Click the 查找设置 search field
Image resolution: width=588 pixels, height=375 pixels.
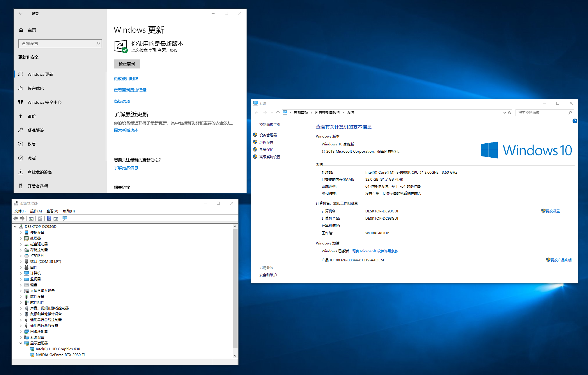(x=60, y=43)
